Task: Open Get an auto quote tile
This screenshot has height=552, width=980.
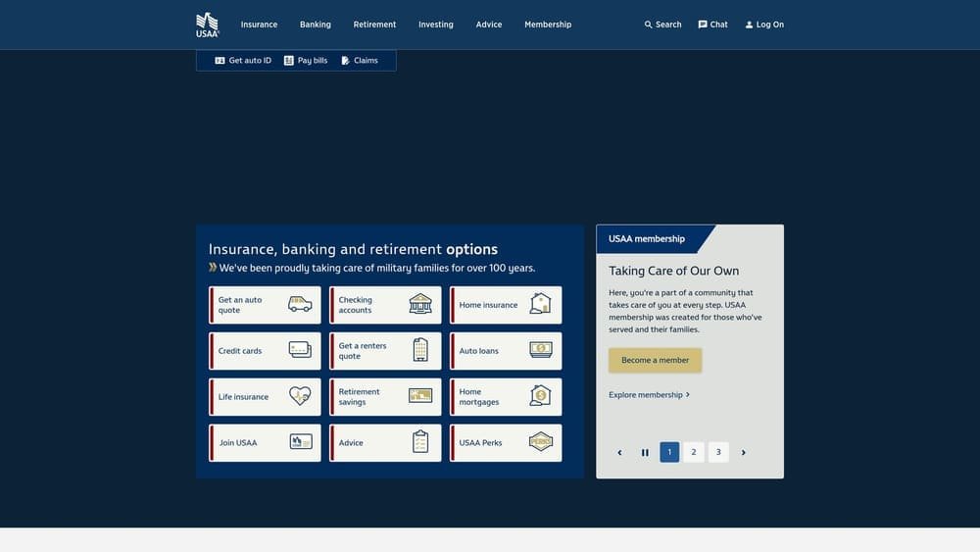Action: [x=265, y=305]
